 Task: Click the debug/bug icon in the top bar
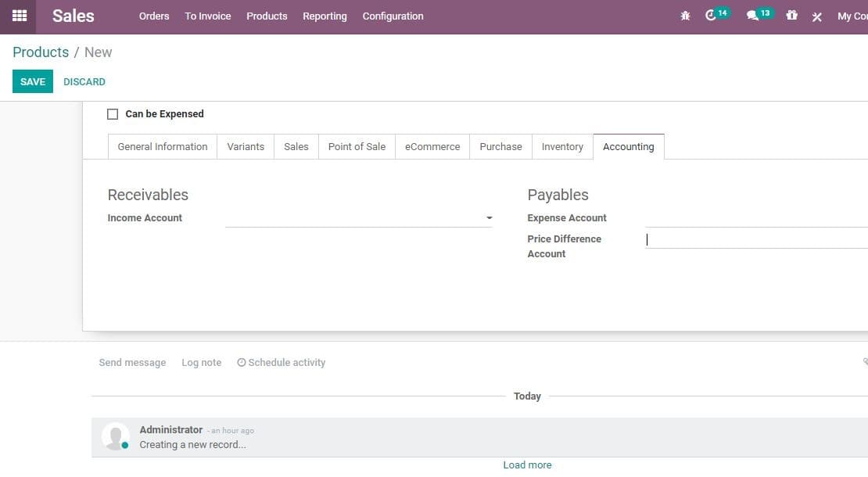685,15
